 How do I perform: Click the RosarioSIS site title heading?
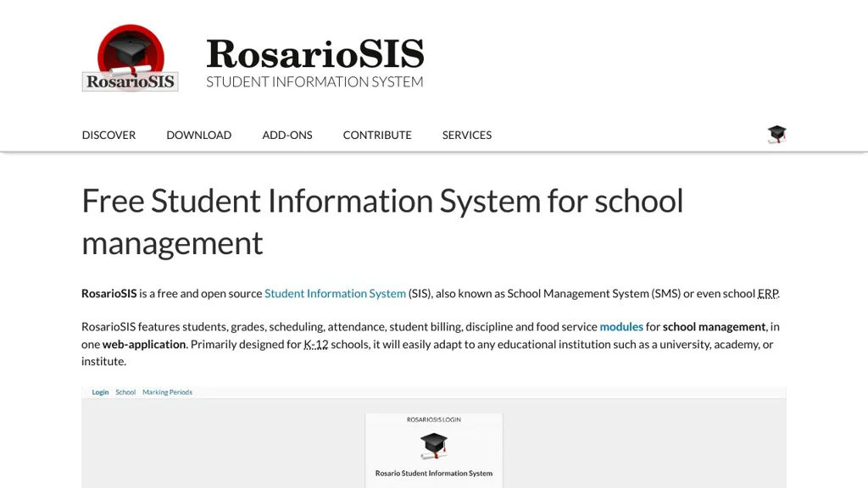pos(315,53)
